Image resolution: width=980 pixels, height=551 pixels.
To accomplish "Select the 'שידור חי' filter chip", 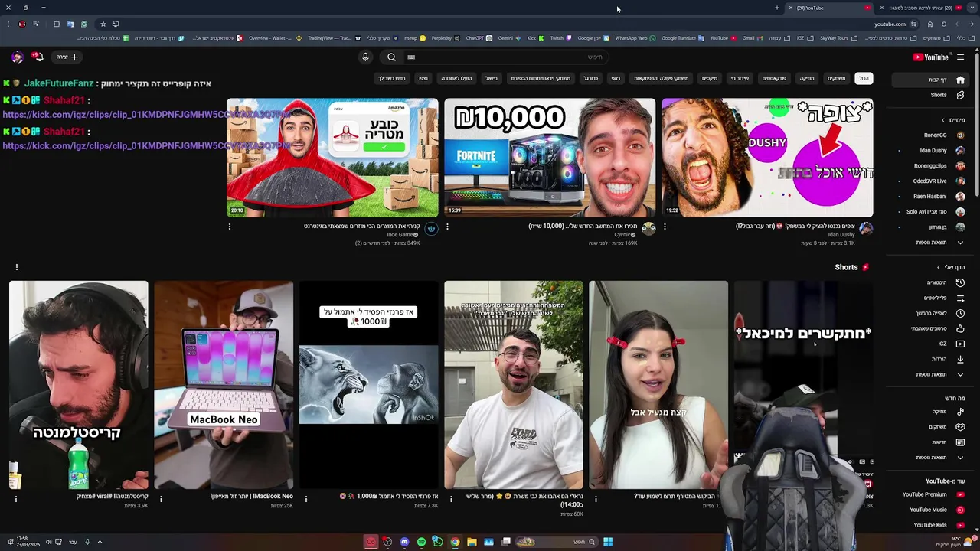I will click(x=740, y=78).
